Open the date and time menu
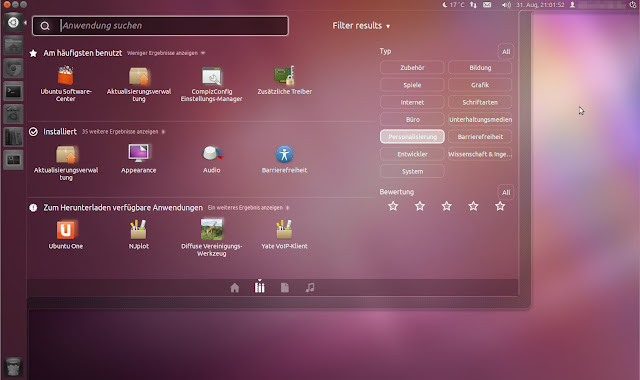Screen dimensions: 640x380 point(540,5)
